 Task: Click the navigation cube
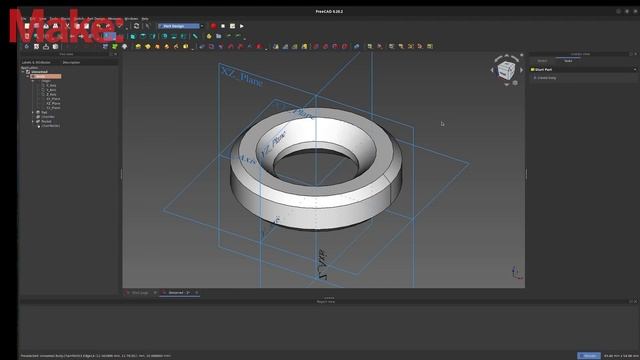coord(507,70)
